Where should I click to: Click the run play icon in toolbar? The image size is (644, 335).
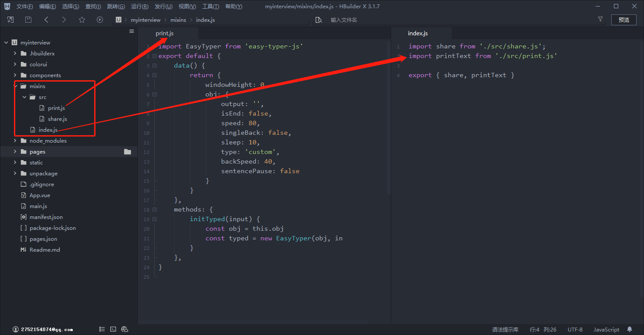pyautogui.click(x=100, y=20)
